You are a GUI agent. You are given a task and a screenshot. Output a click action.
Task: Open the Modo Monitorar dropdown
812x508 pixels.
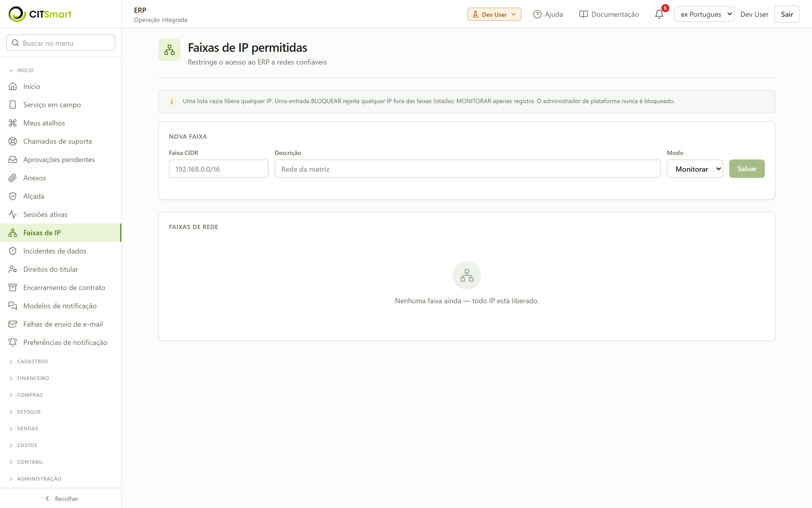695,169
